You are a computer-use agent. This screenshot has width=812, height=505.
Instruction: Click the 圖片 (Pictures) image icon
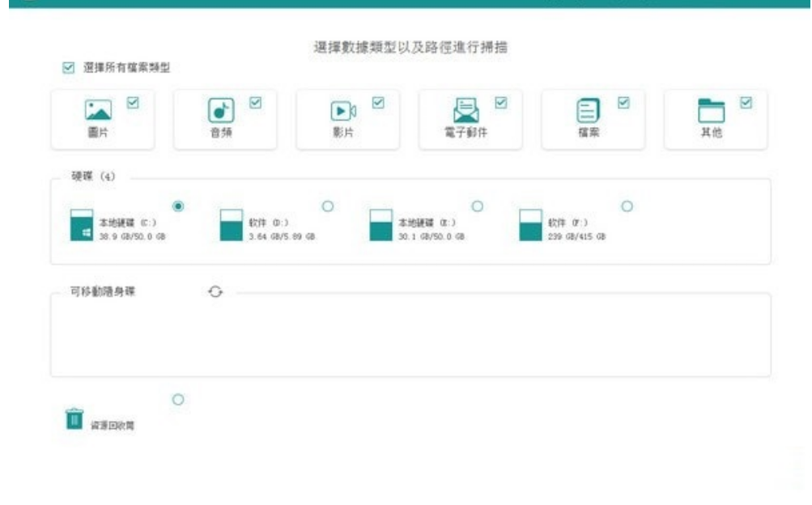pos(98,110)
